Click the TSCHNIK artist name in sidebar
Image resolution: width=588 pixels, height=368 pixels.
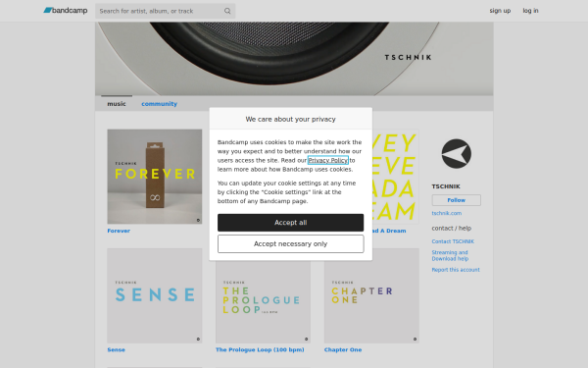tap(446, 186)
